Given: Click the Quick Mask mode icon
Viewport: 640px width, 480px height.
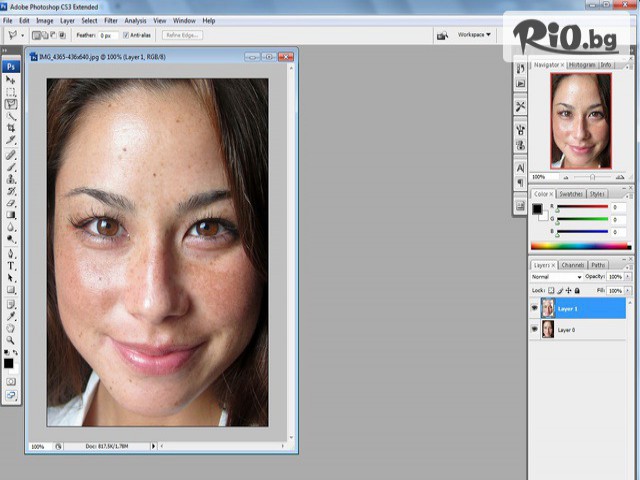Looking at the screenshot, I should (11, 381).
